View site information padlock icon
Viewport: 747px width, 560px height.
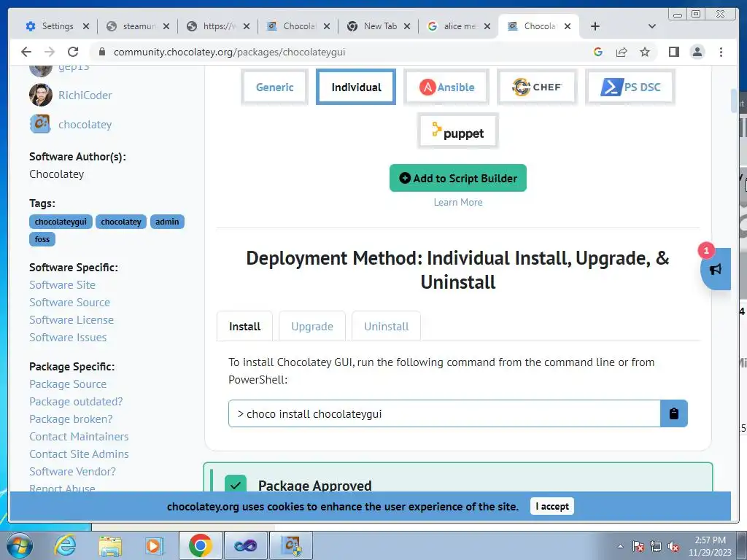101,52
